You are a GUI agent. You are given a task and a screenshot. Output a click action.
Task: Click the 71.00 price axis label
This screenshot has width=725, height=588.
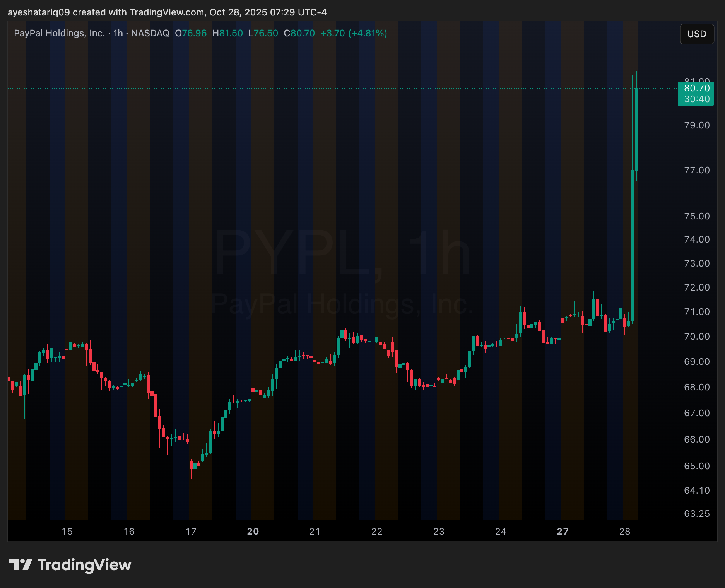tap(697, 312)
